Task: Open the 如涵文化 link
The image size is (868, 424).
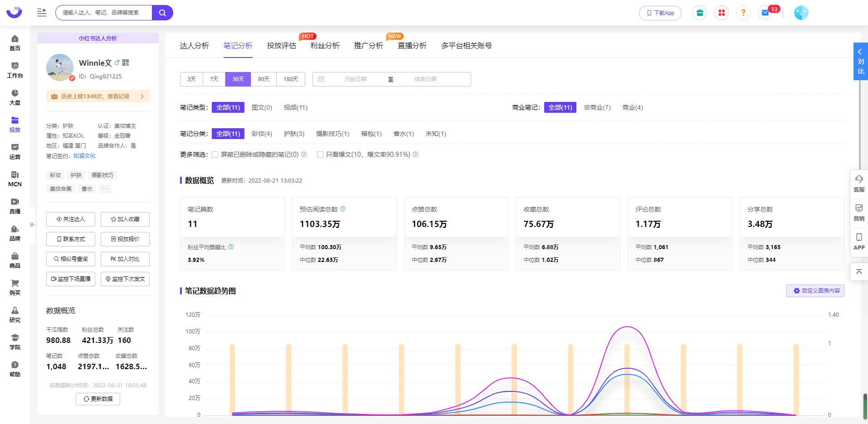Action: coord(84,156)
